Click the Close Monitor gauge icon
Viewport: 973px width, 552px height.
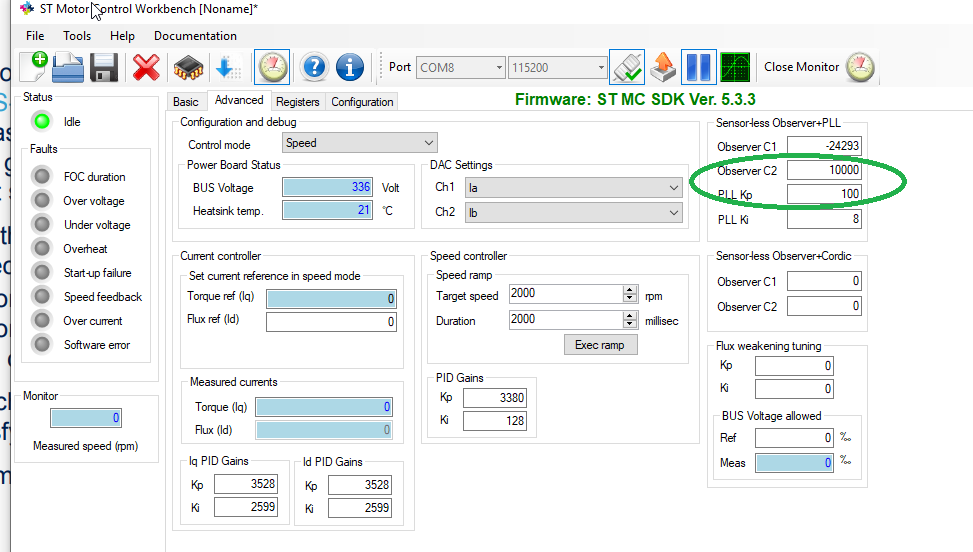point(860,67)
